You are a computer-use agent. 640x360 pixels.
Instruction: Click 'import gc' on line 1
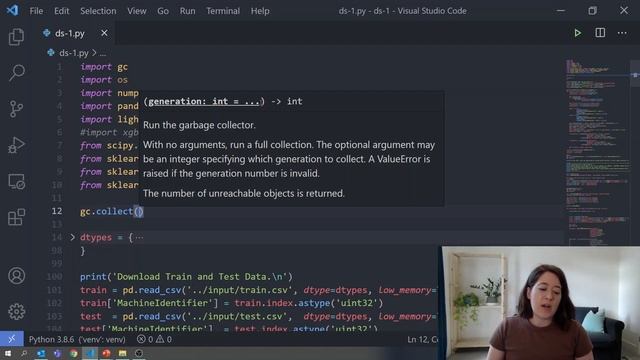pyautogui.click(x=104, y=67)
